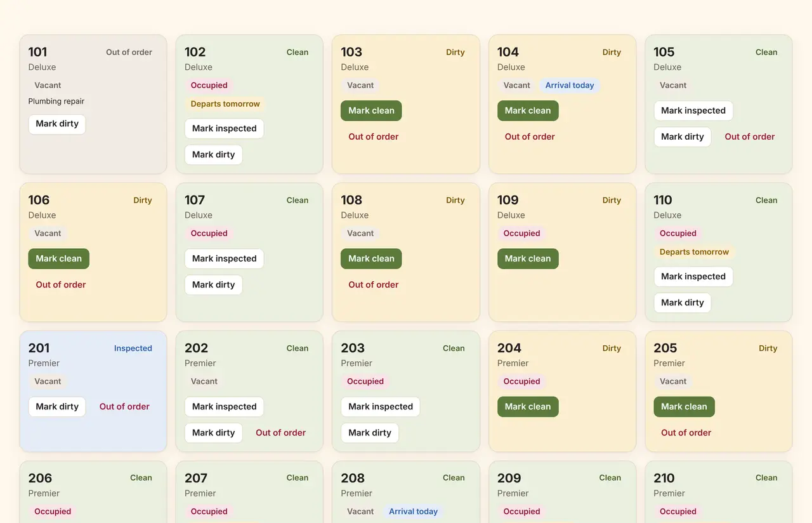
Task: Set room 103 out of order
Action: pos(373,136)
